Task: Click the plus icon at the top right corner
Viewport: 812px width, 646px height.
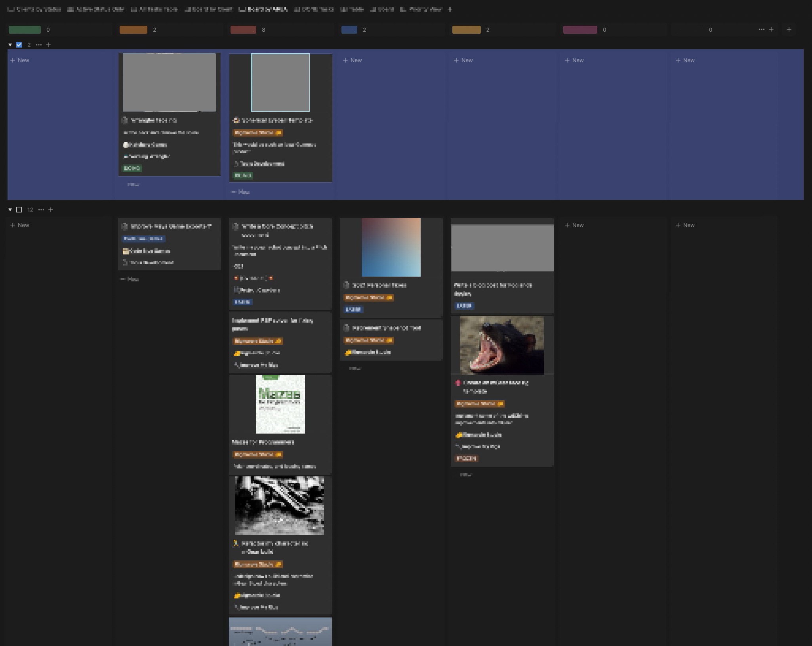Action: click(788, 29)
